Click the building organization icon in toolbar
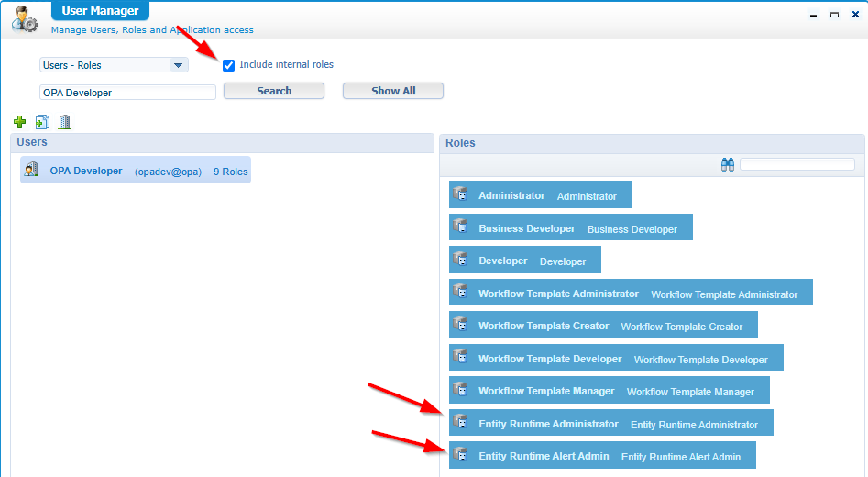Viewport: 868px width, 477px height. pos(64,122)
